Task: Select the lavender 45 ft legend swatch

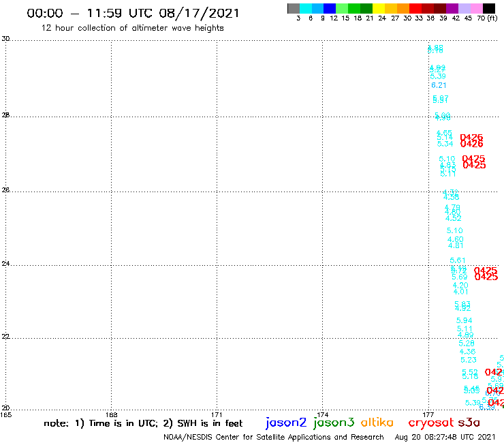Action: [464, 8]
